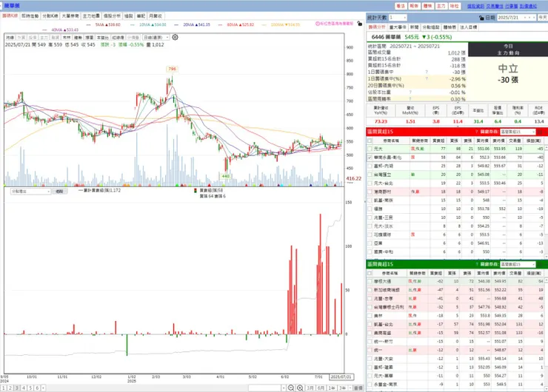Screen dimensions: 548x392
Task: Open 統計天數 dropdown showing 1
Action: (398, 18)
